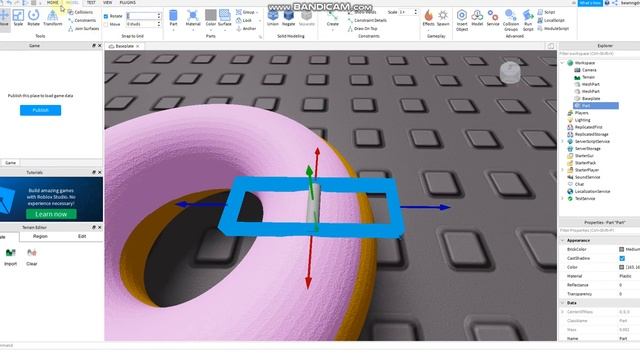The width and height of the screenshot is (640, 360).
Task: Toggle Constraints in Tools group
Action: click(82, 20)
